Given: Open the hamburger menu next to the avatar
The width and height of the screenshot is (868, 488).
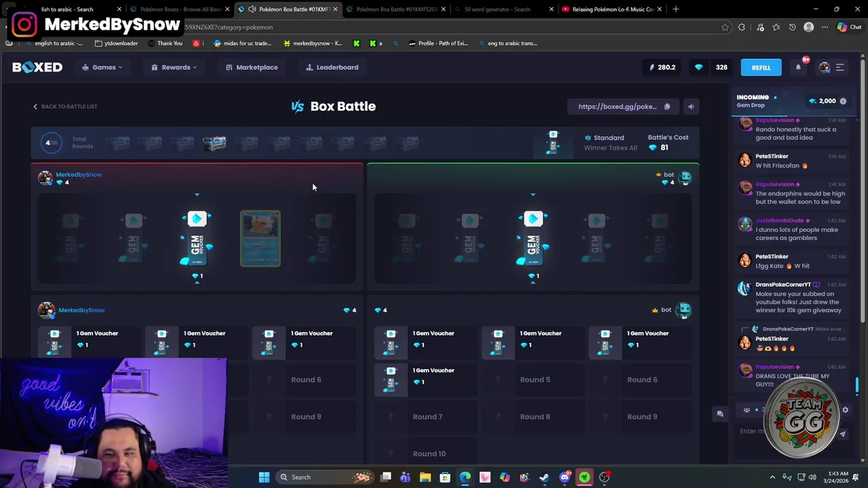Looking at the screenshot, I should click(840, 67).
